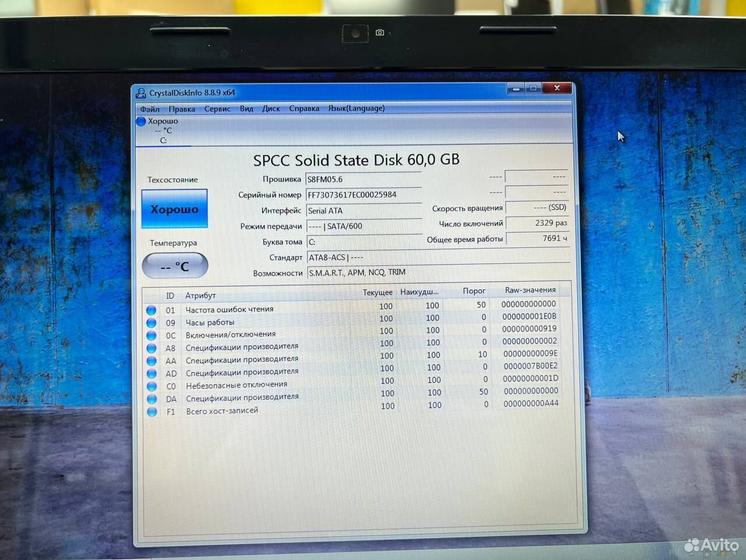Click raw value 00000000009E
Viewport: 746px width, 560px height.
point(530,354)
